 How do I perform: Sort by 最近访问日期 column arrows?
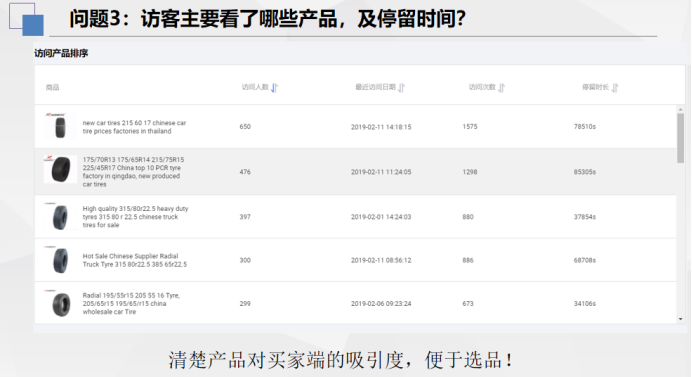tap(401, 87)
